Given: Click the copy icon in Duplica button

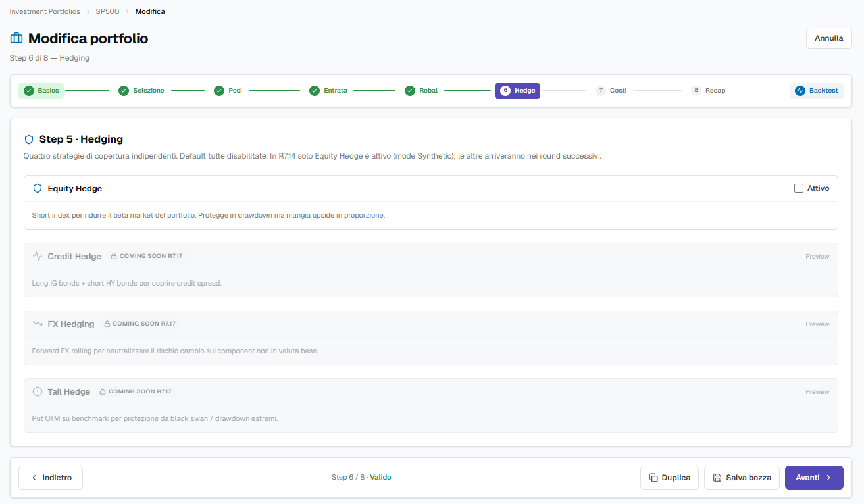Looking at the screenshot, I should [x=653, y=478].
